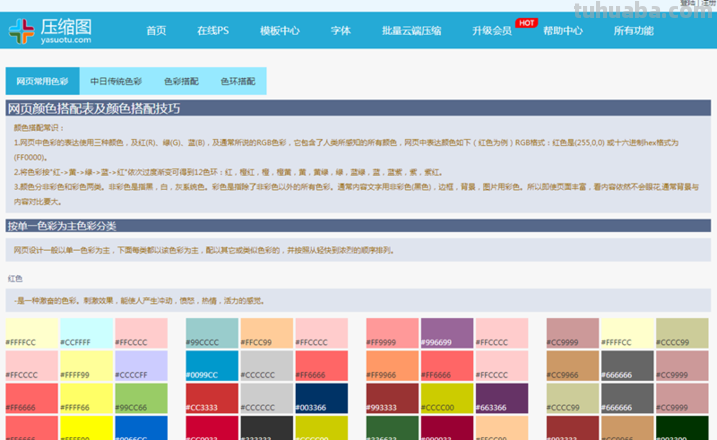
Task: Click 所有功能 in the top navigation
Action: 633,31
